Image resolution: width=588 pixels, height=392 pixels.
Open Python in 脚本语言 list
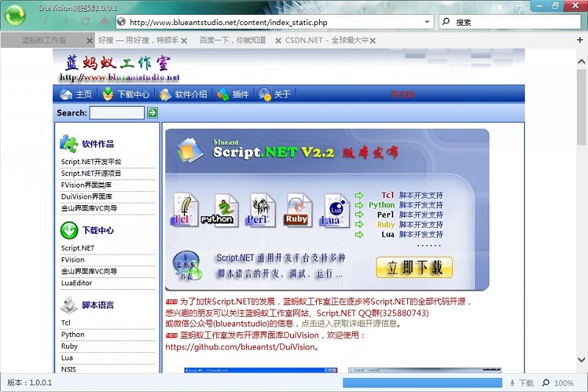point(73,334)
